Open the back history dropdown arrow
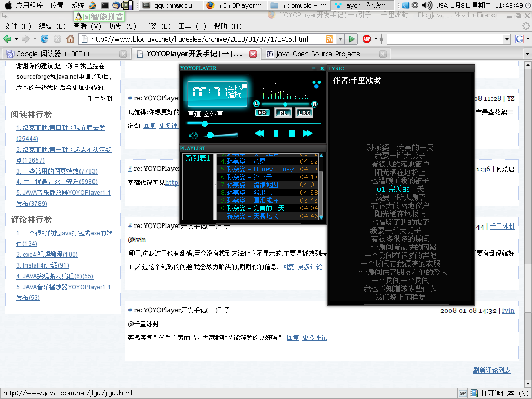The width and height of the screenshot is (532, 399). pos(16,39)
